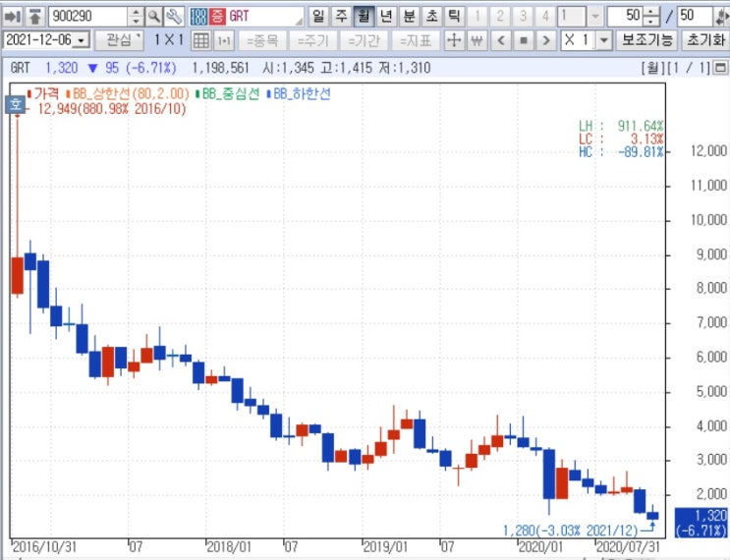Select the =기간 sync option
Image resolution: width=730 pixels, height=560 pixels.
click(365, 41)
